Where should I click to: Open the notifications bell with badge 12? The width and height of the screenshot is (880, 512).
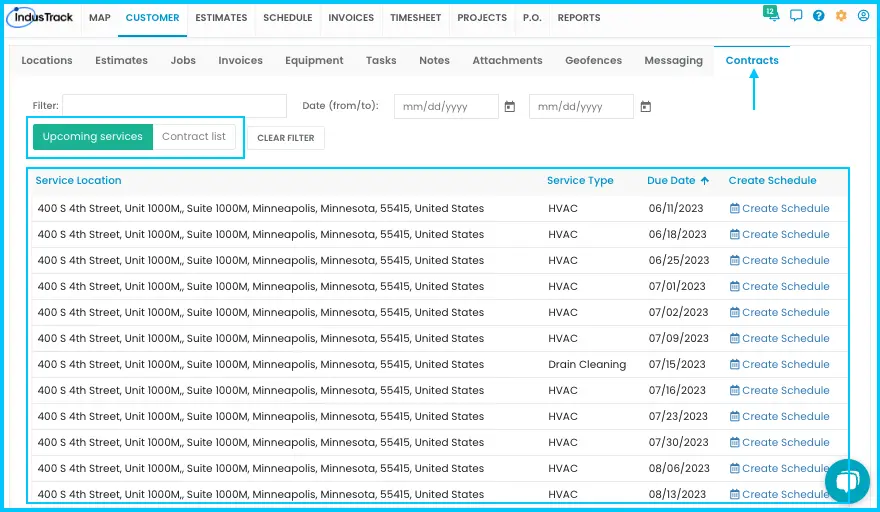[x=772, y=13]
